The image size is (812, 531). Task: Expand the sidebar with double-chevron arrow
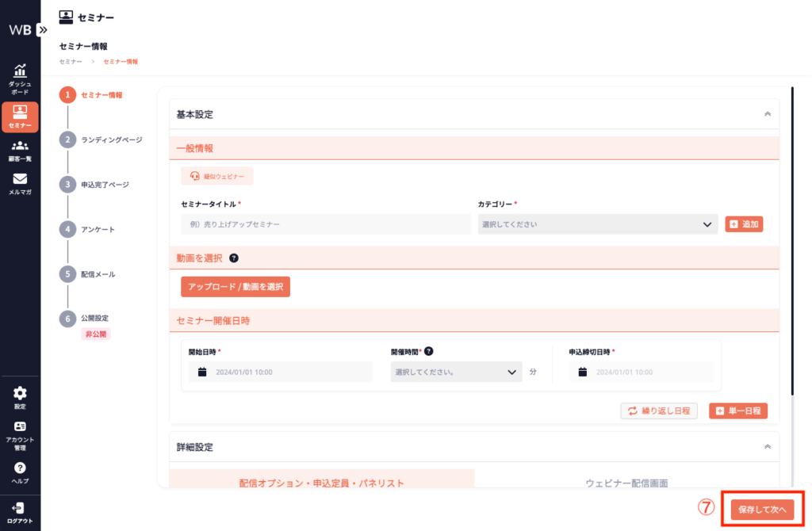click(43, 29)
